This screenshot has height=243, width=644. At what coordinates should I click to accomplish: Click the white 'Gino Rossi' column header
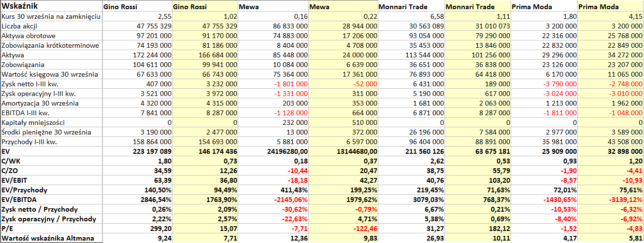[137, 6]
